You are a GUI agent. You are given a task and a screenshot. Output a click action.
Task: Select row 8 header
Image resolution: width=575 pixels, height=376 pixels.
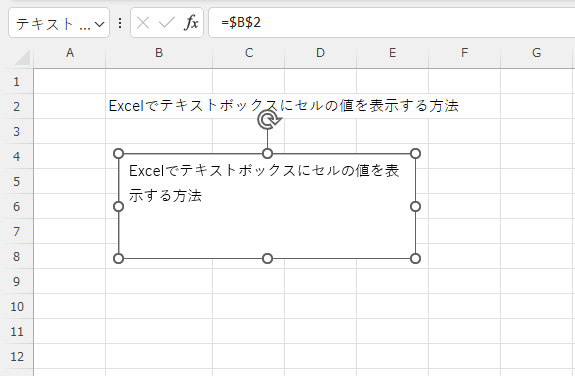click(17, 256)
